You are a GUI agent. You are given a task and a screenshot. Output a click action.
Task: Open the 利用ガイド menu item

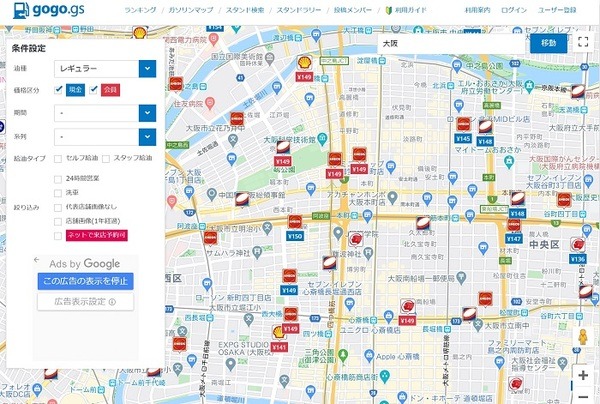click(407, 10)
